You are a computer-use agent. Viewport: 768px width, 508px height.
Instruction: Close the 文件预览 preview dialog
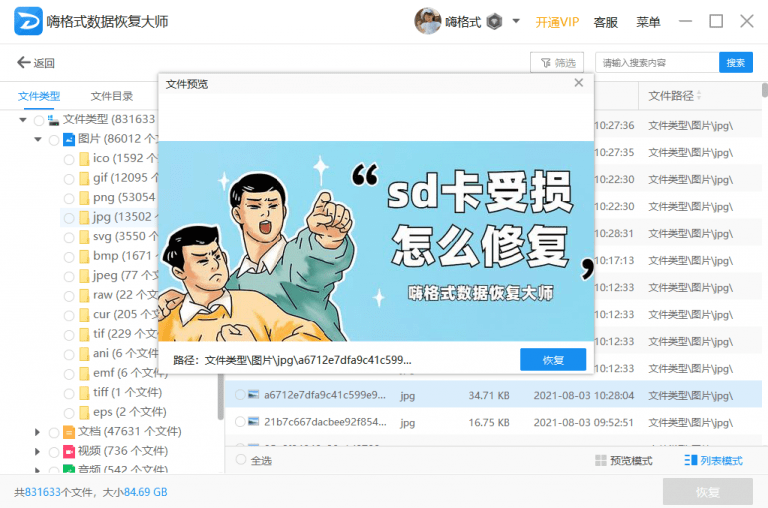tap(579, 83)
